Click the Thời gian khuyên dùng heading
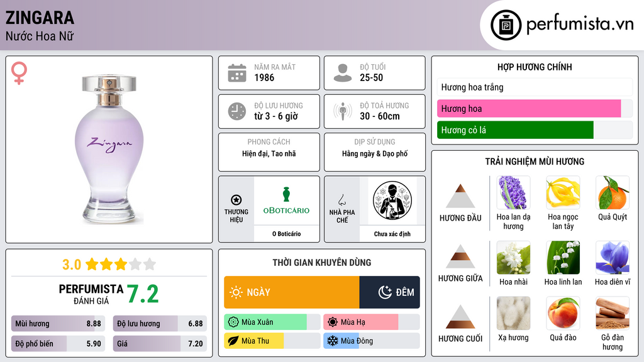644x362 pixels. click(x=322, y=262)
